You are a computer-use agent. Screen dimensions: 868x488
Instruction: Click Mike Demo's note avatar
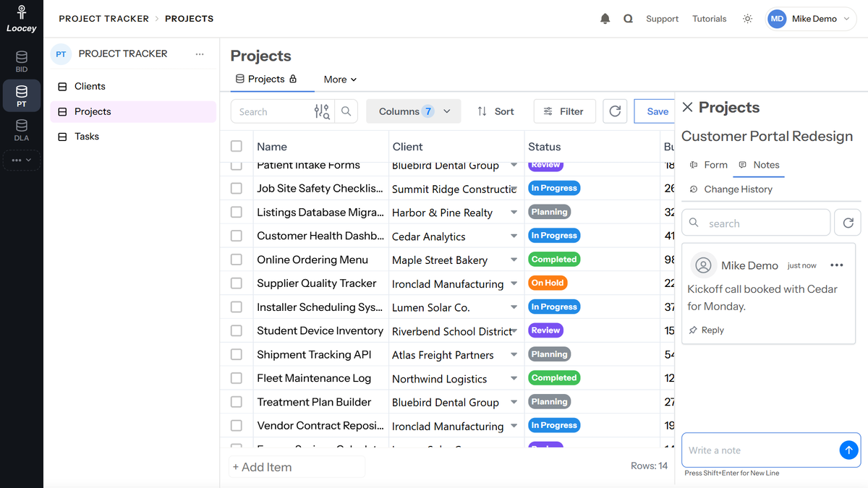click(702, 265)
